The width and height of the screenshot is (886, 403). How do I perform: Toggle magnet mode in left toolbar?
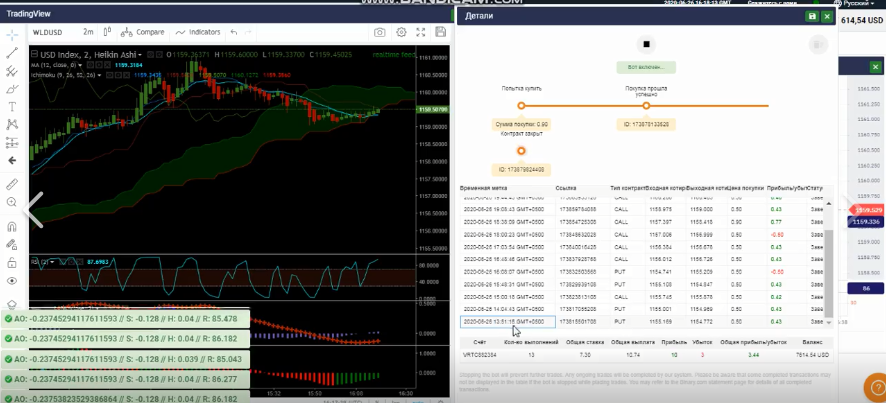coord(12,227)
